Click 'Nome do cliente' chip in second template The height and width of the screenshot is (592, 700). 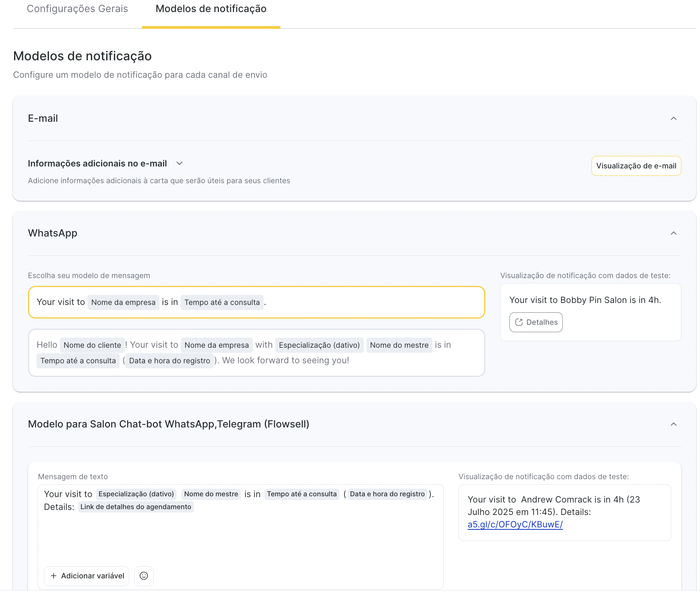(92, 345)
